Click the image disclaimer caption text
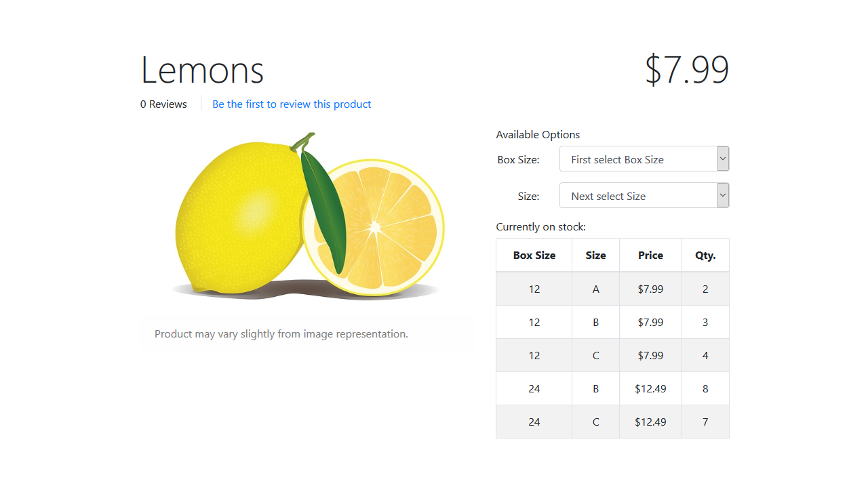 tap(281, 334)
